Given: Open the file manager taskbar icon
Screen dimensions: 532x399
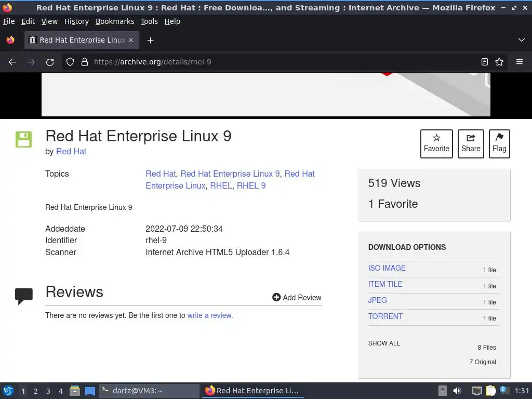Looking at the screenshot, I should (x=75, y=391).
